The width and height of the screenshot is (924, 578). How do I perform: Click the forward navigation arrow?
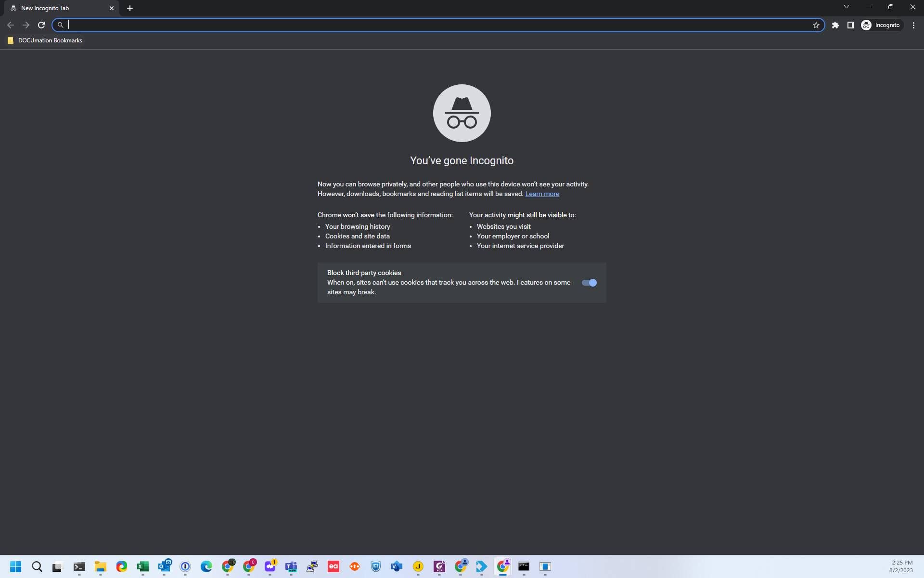26,25
